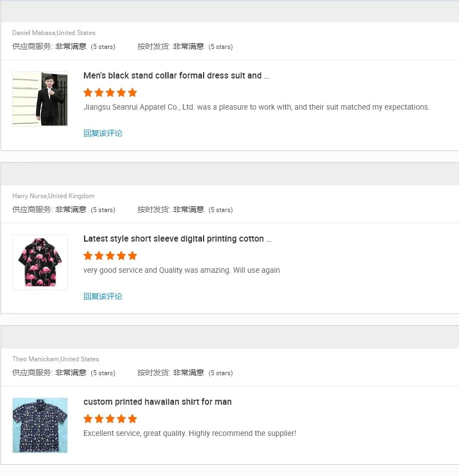
Task: Click reviewer name Harry Nurse
Action: (30, 196)
